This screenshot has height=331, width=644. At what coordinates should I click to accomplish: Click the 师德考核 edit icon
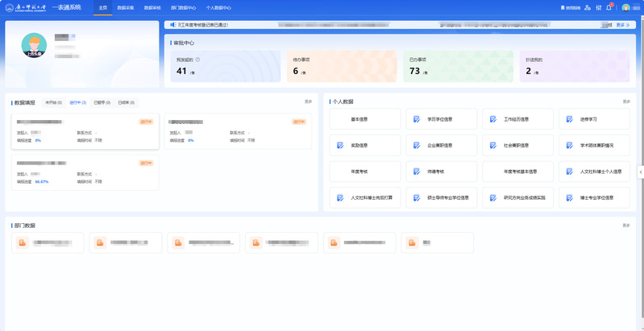tap(417, 172)
